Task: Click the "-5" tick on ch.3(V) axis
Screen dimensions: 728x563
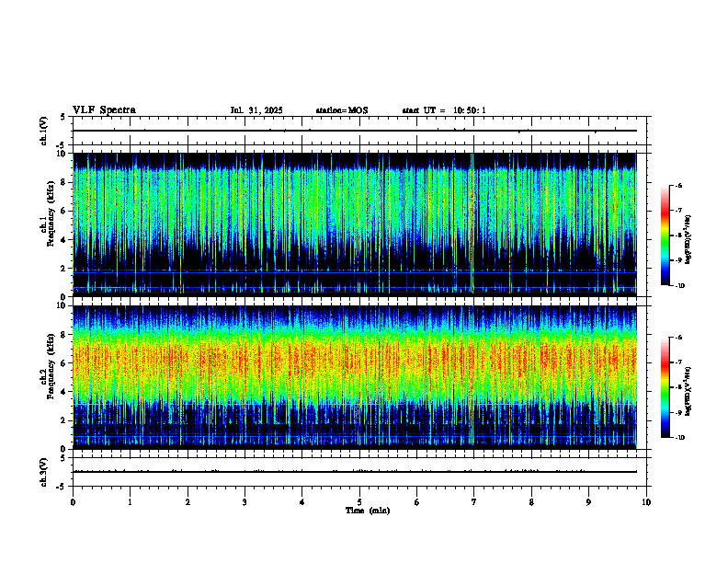Action: point(62,487)
